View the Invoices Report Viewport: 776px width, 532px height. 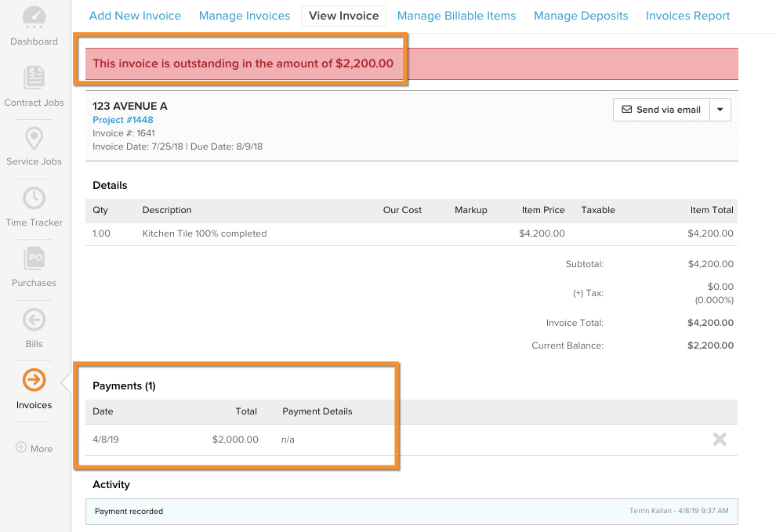pos(687,15)
